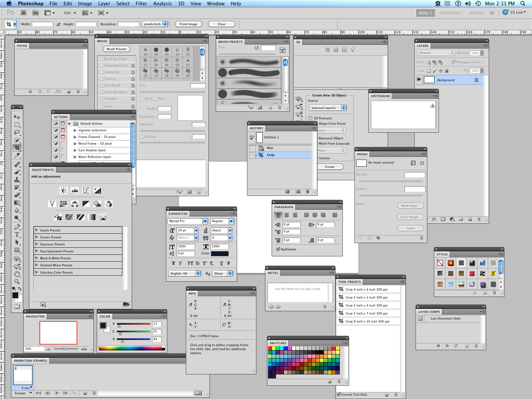Add a Hue/Saturation adjustment

pyautogui.click(x=63, y=203)
